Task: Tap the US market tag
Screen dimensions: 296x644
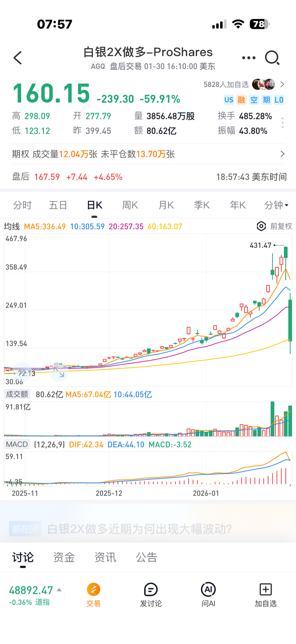Action: coord(229,100)
